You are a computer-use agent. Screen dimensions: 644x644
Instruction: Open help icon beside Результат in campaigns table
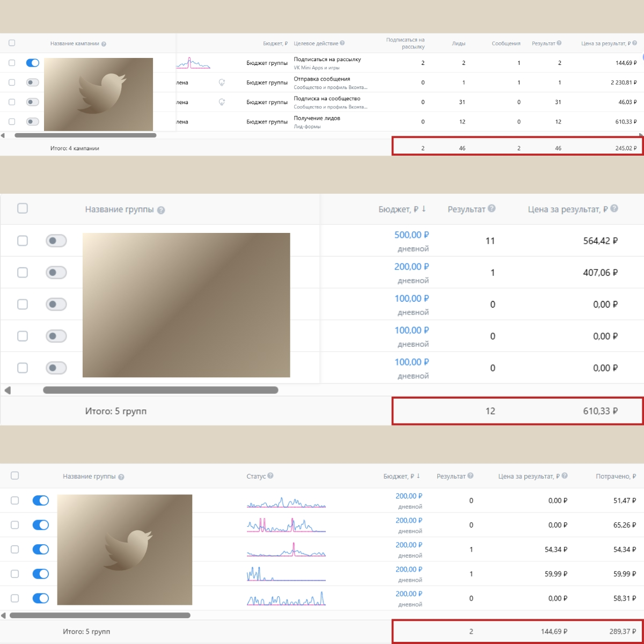[559, 43]
